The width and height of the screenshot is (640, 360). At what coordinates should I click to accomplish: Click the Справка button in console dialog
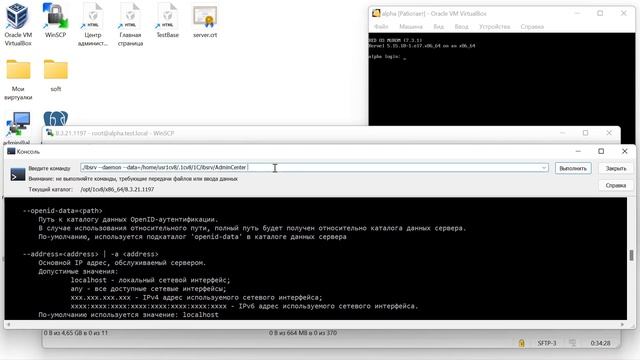616,185
